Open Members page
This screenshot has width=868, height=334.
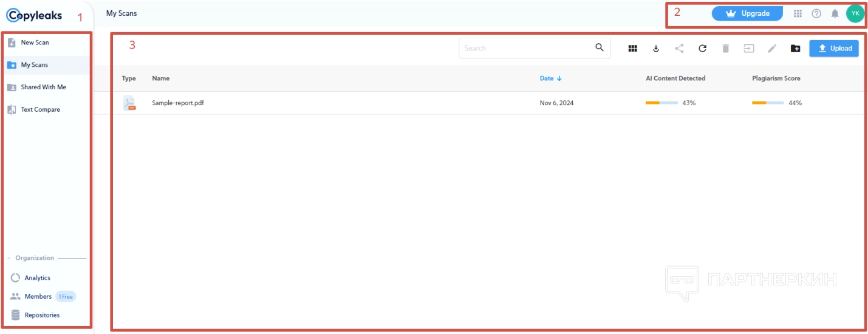pyautogui.click(x=38, y=296)
